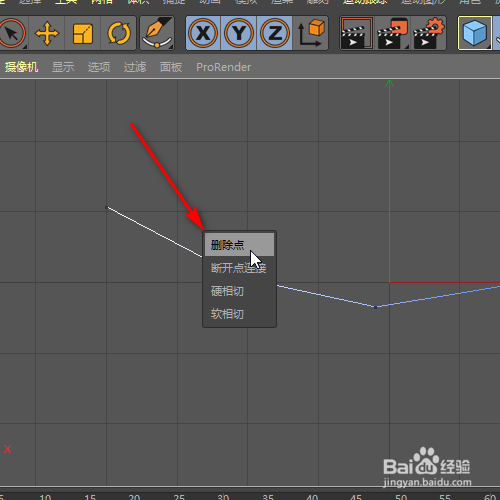Activate the spline Pen tool
This screenshot has height=500, width=500.
[x=157, y=33]
